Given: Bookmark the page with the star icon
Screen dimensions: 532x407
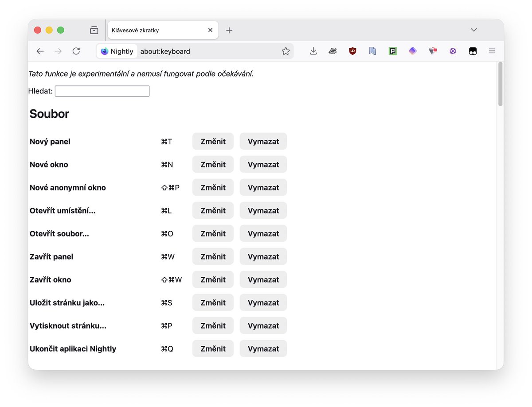Looking at the screenshot, I should click(x=286, y=51).
